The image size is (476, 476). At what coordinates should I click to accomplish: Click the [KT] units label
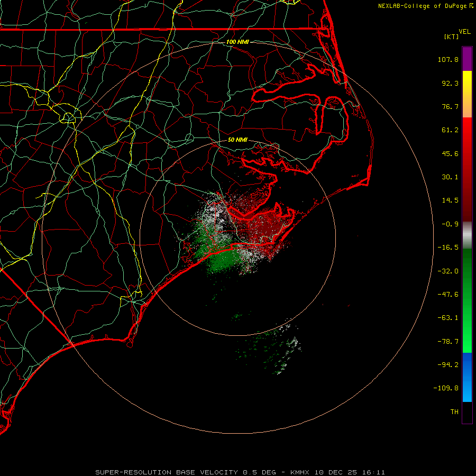click(451, 36)
